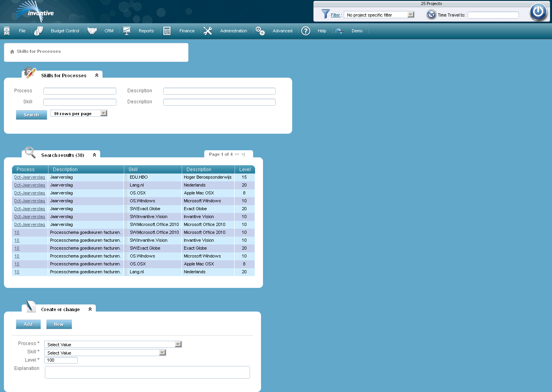The image size is (552, 392).
Task: Open the Skill Select Value dropdown
Action: coord(162,352)
